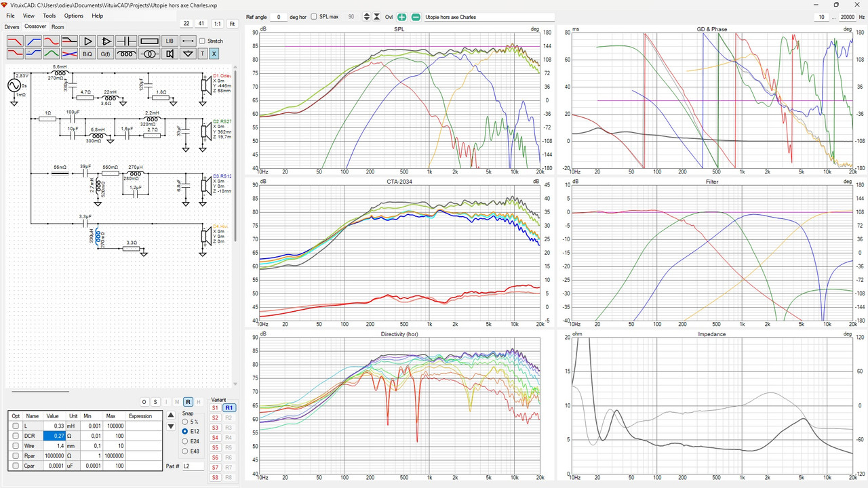Insert a resistor component

pos(149,41)
